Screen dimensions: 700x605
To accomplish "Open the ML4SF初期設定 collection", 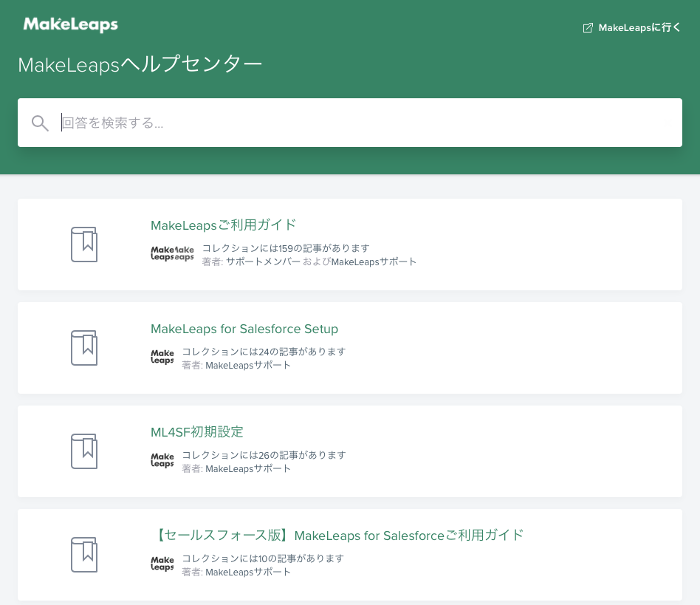I will tap(196, 432).
